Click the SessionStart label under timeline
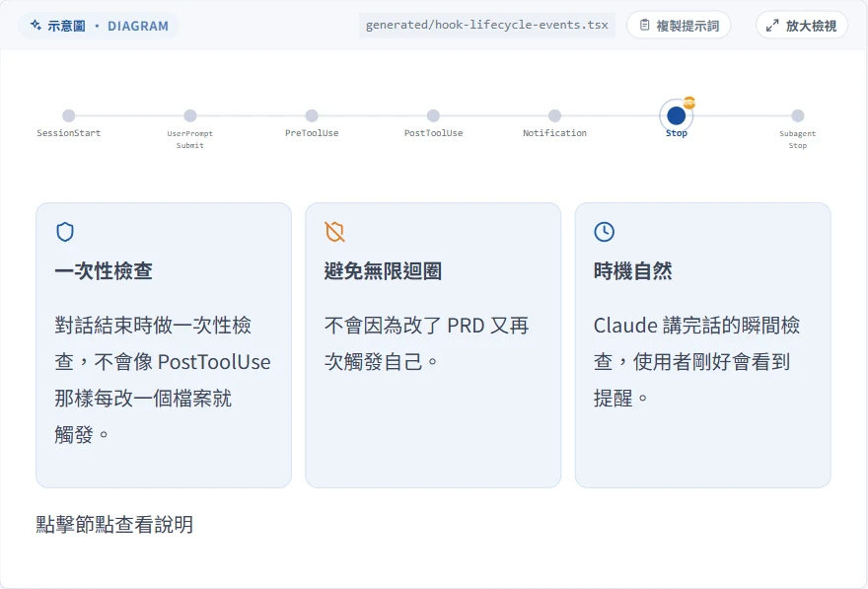 (x=69, y=133)
